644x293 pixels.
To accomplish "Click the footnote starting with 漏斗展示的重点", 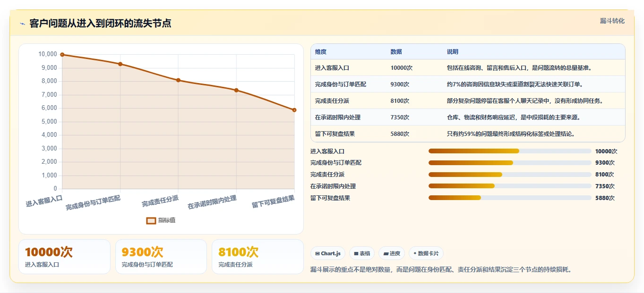I will 441,270.
